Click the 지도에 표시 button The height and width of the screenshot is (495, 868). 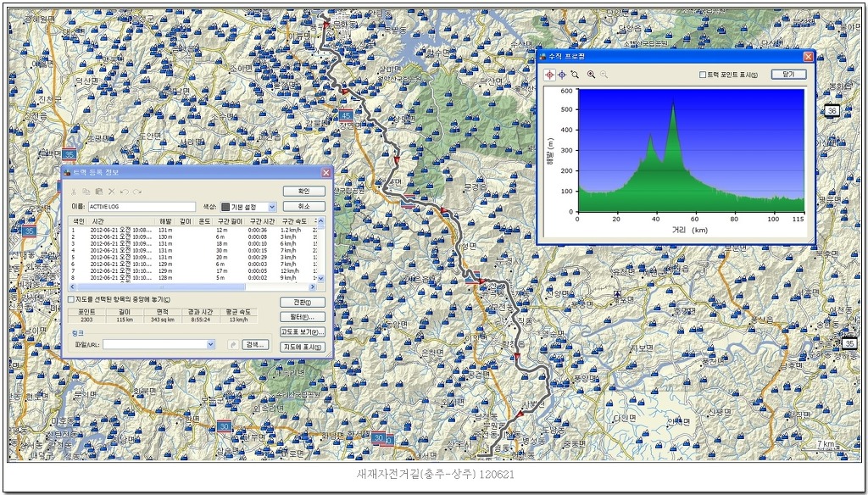click(303, 348)
